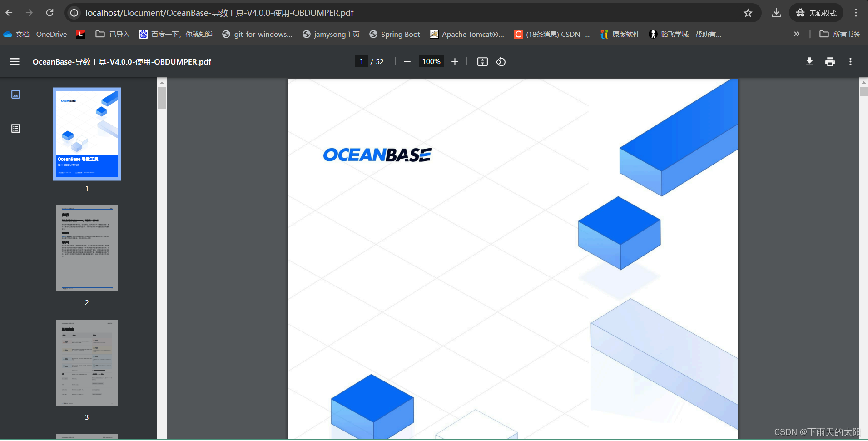The height and width of the screenshot is (441, 868).
Task: Print the PDF document
Action: 830,61
